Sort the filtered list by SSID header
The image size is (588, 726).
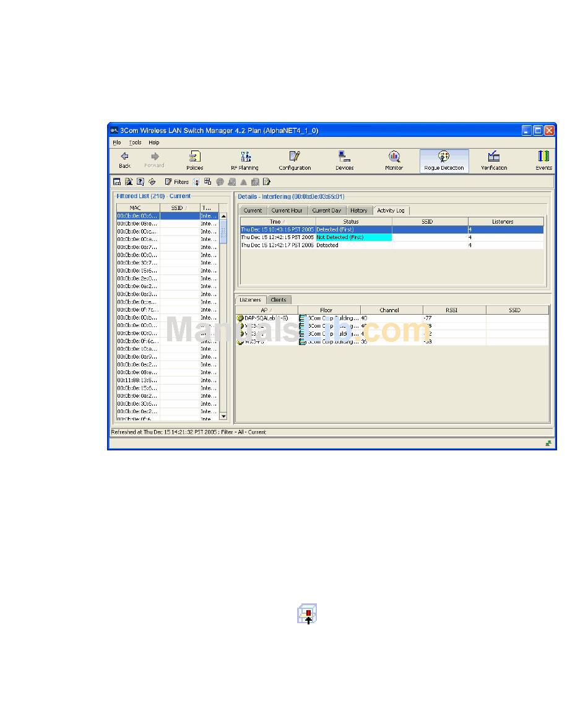[x=179, y=208]
